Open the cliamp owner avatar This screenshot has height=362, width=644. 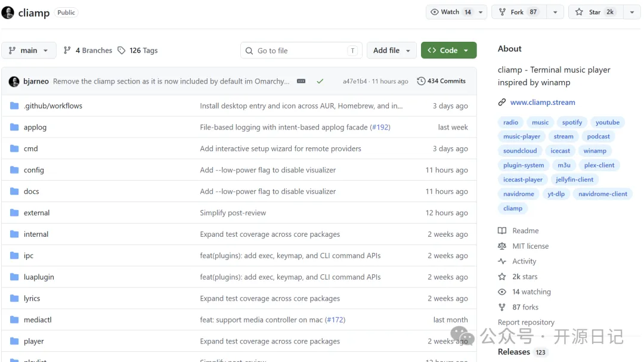(8, 13)
